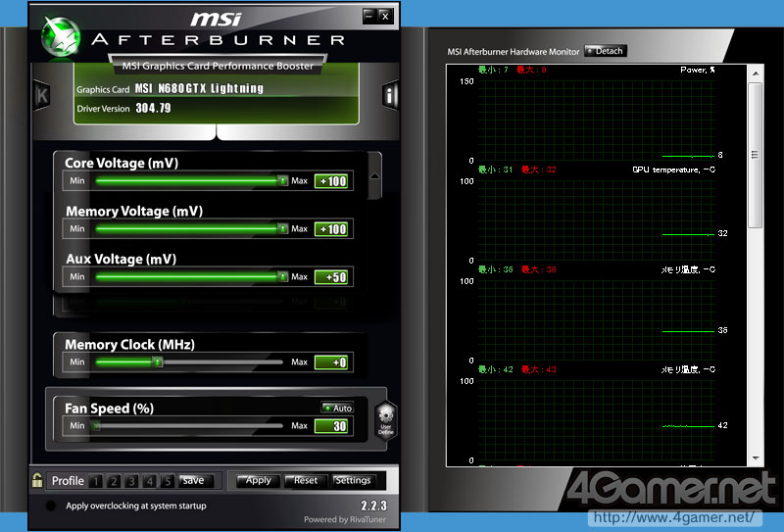Click the Power % graph
Image resolution: width=784 pixels, height=532 pixels.
[596, 121]
